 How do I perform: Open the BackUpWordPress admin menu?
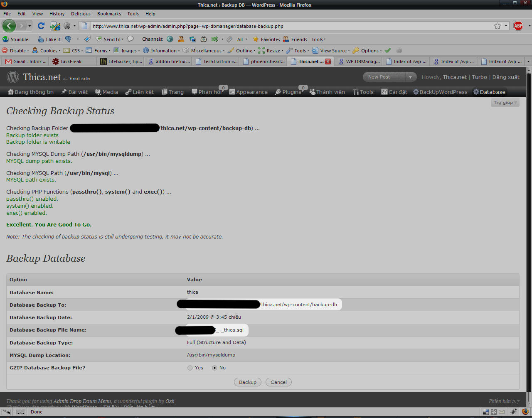[440, 92]
